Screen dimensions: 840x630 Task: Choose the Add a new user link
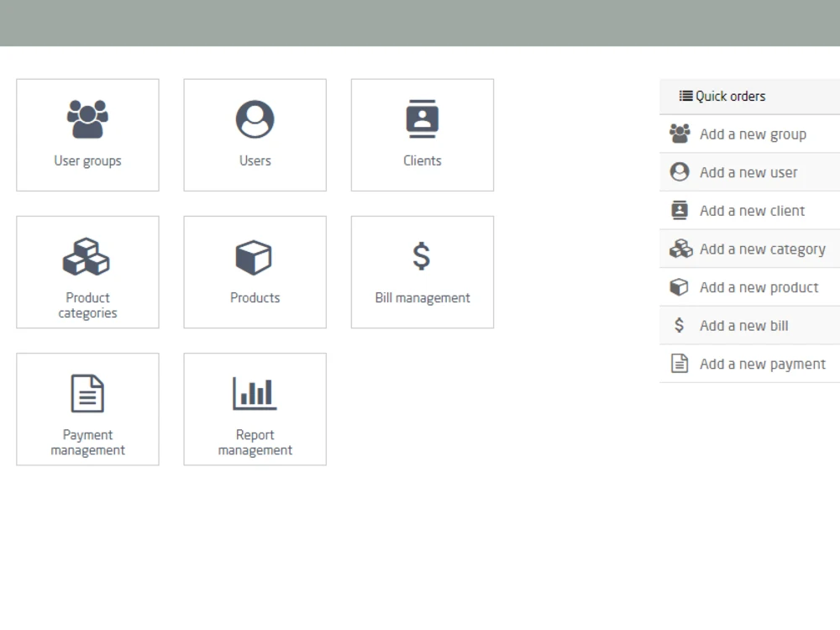[x=748, y=172]
